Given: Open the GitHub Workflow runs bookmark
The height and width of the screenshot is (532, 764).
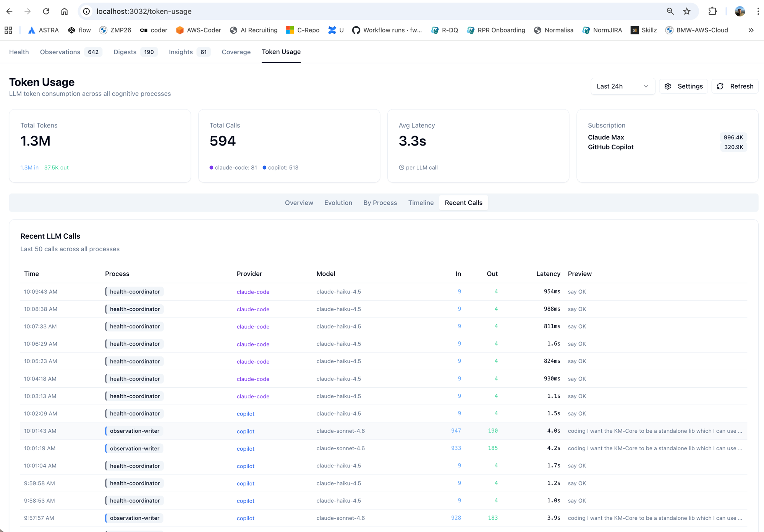Looking at the screenshot, I should (387, 30).
